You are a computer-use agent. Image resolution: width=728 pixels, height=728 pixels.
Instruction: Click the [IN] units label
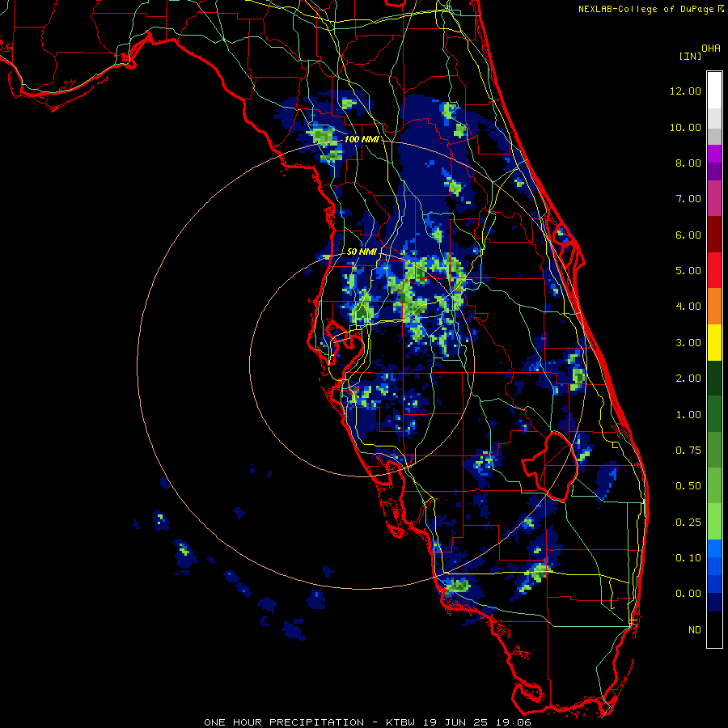[x=690, y=56]
